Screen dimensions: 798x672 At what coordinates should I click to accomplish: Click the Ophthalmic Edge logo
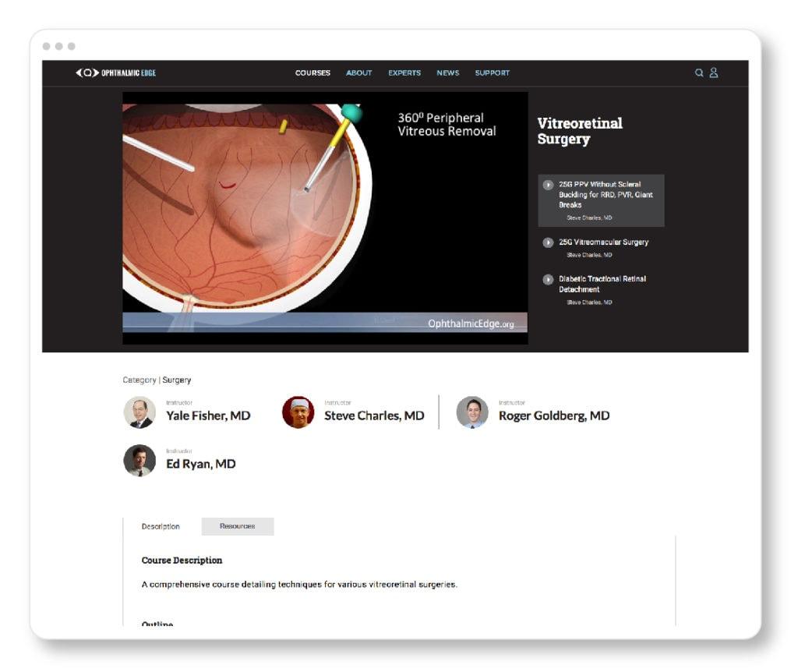[115, 73]
